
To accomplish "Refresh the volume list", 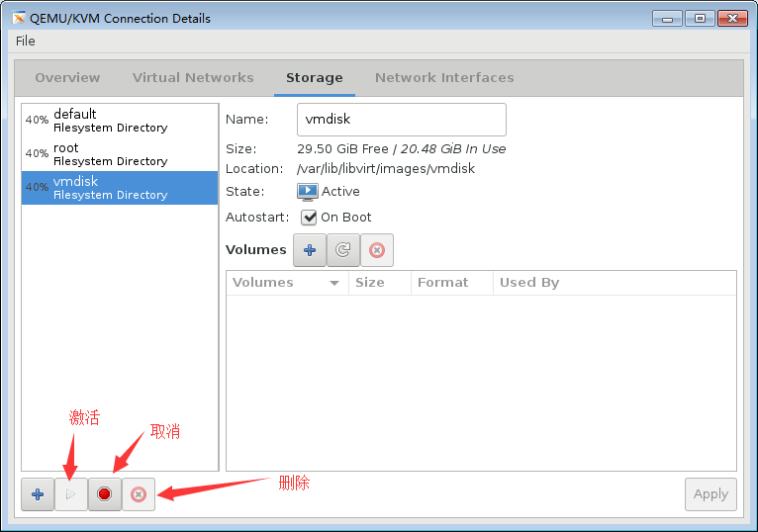I will 343,250.
